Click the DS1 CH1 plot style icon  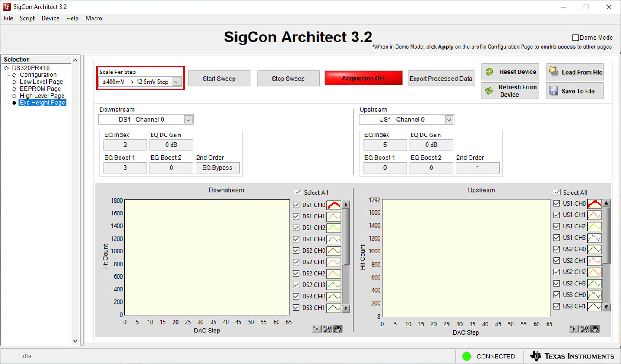coord(334,216)
